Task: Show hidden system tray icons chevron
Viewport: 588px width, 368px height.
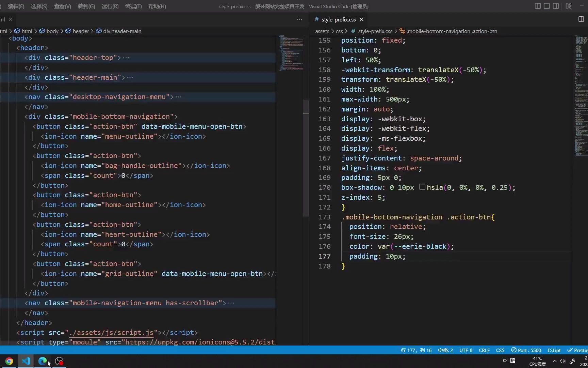Action: coord(555,361)
